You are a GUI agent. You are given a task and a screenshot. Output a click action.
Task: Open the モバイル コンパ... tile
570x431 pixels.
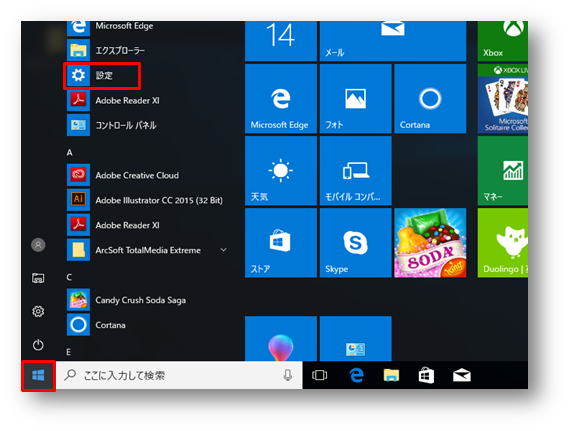click(356, 171)
